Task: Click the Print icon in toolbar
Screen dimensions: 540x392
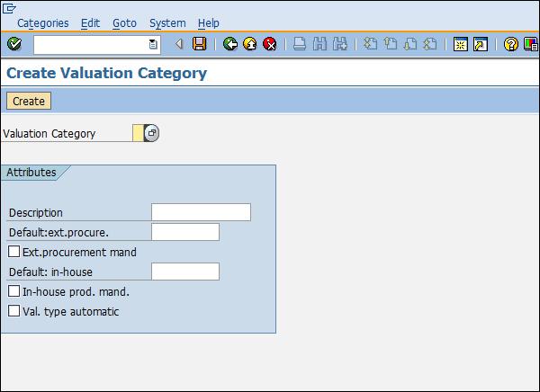Action: click(x=301, y=44)
